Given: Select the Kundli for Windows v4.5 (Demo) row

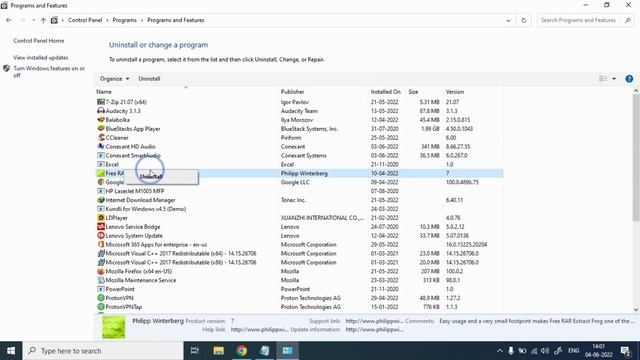Looking at the screenshot, I should 300,209.
